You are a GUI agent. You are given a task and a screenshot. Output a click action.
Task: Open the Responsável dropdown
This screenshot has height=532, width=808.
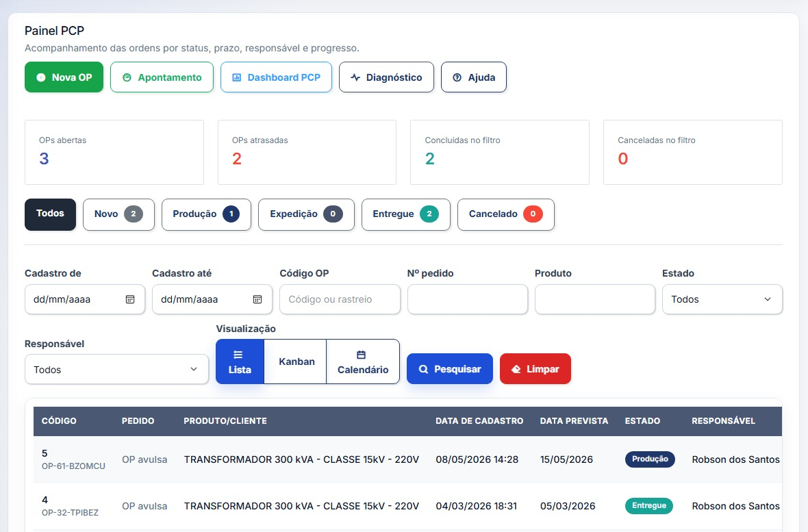pyautogui.click(x=116, y=369)
